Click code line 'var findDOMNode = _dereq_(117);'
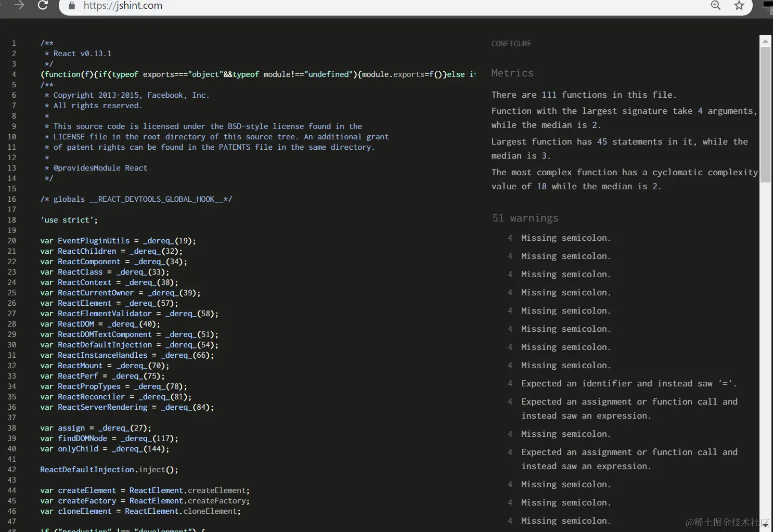 point(109,438)
